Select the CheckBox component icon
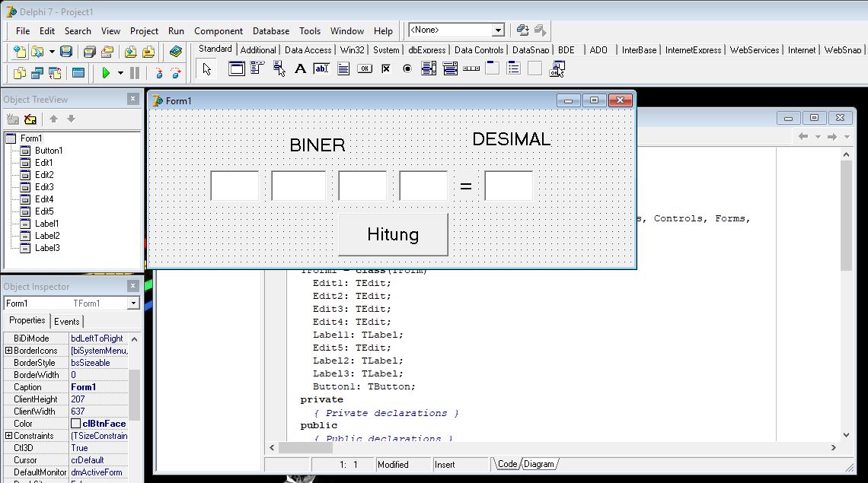 click(x=386, y=68)
